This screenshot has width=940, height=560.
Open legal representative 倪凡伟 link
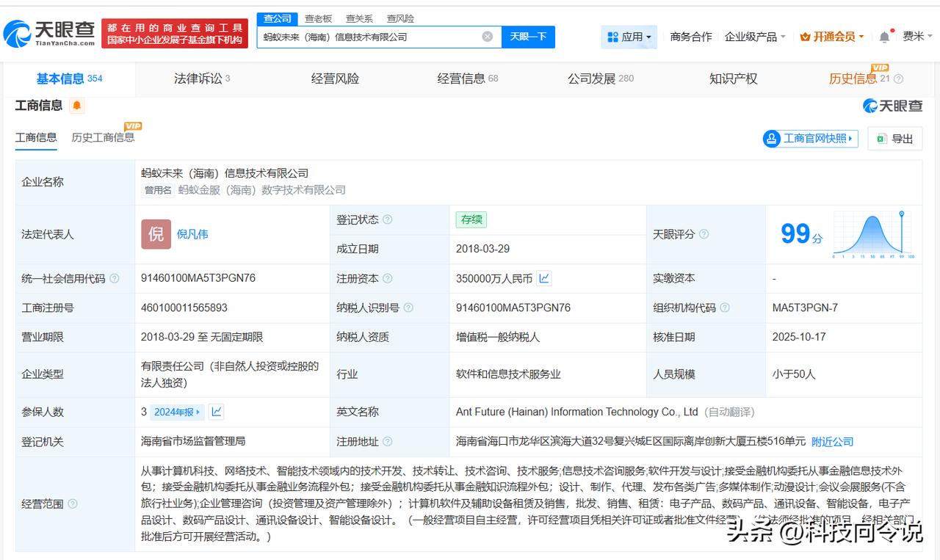[192, 234]
